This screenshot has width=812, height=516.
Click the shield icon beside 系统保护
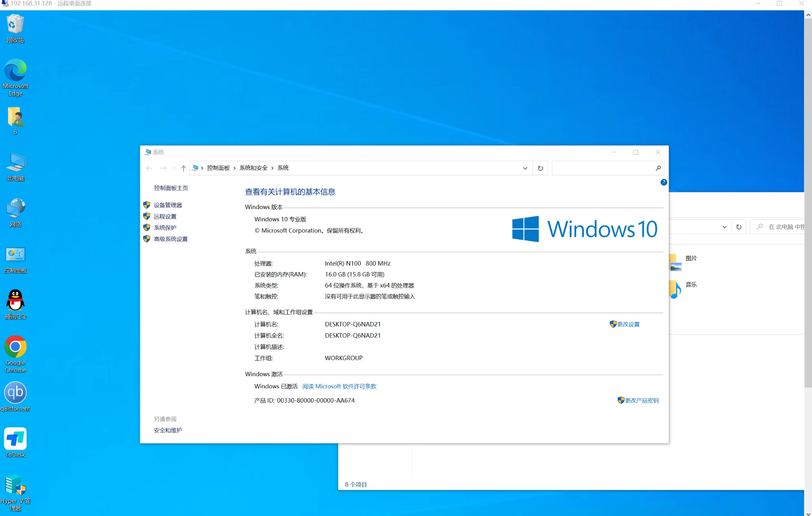[x=147, y=227]
